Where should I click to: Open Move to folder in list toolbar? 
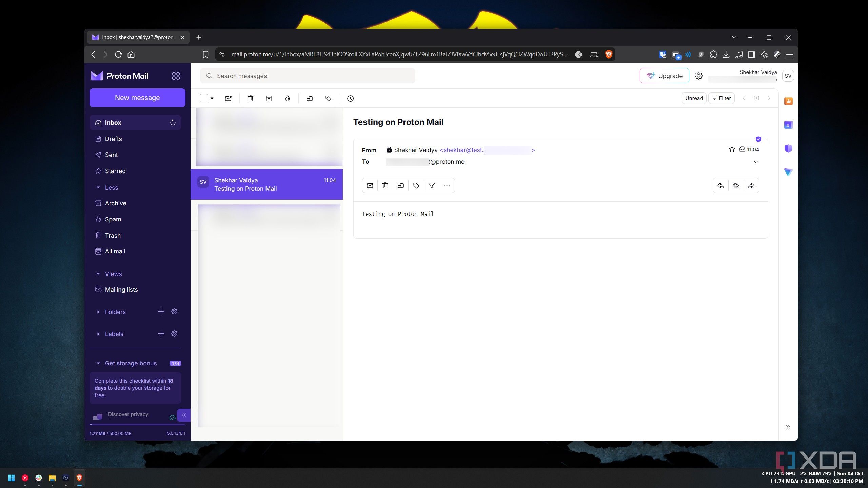(310, 98)
